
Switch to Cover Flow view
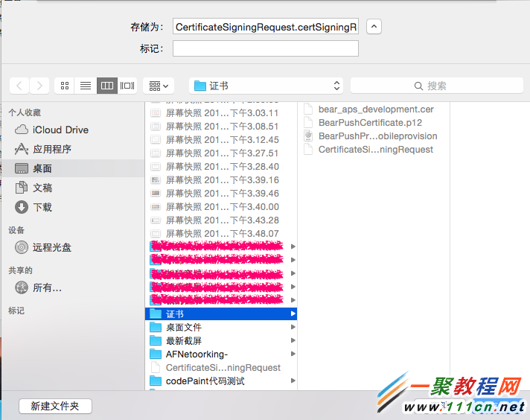pos(127,86)
